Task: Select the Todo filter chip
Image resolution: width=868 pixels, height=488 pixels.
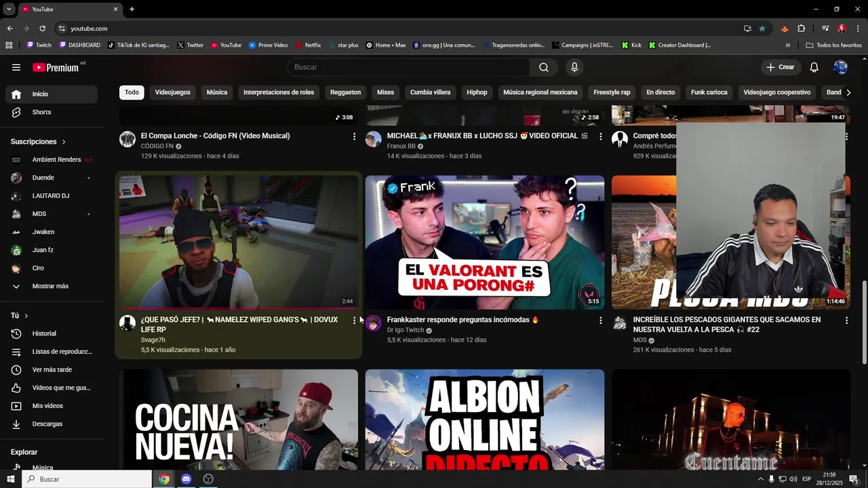Action: (x=132, y=92)
